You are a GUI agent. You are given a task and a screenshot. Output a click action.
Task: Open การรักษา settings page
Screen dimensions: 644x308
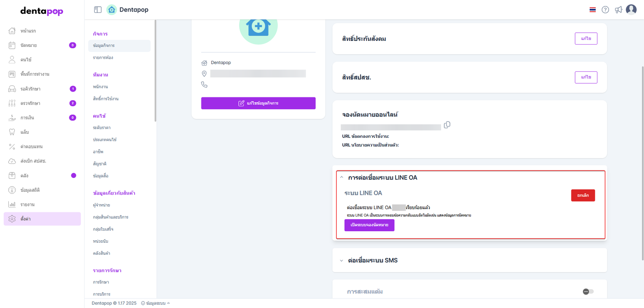(101, 282)
